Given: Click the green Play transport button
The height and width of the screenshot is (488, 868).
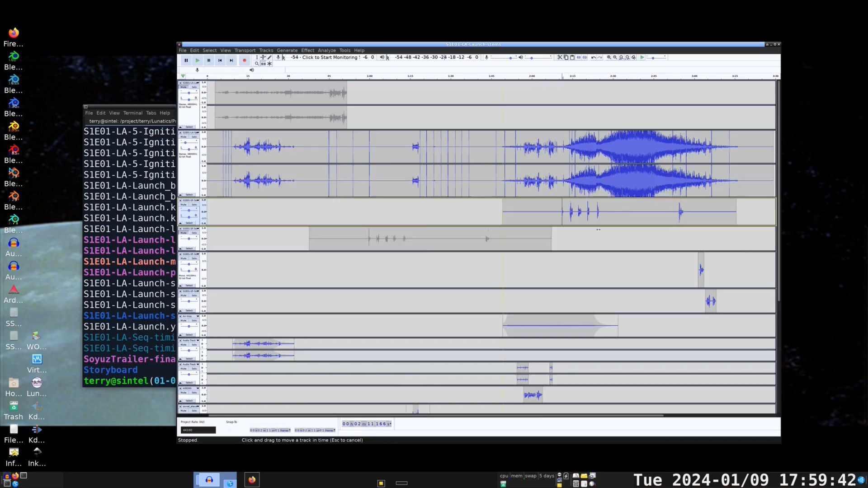Looking at the screenshot, I should [x=197, y=60].
